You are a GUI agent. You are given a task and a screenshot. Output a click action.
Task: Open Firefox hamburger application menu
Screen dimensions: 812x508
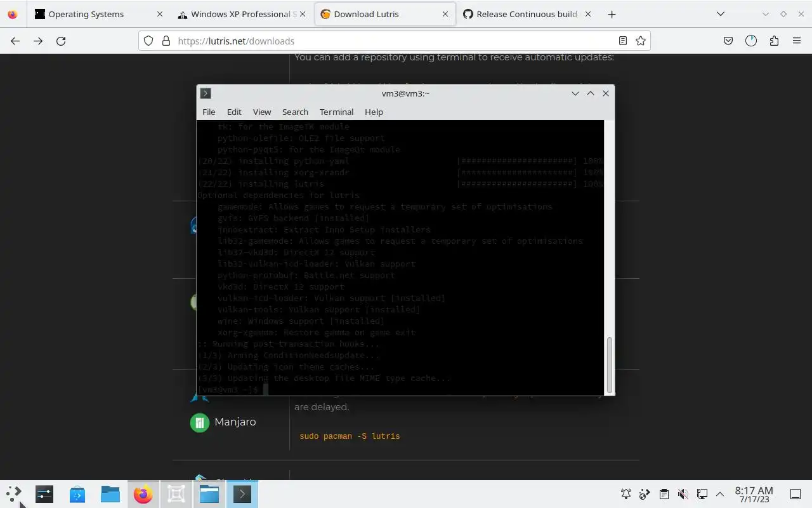[x=797, y=41]
